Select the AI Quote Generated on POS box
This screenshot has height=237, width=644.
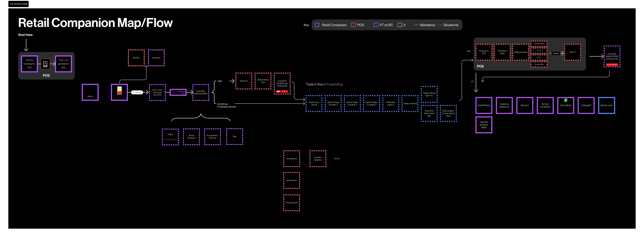pos(29,64)
